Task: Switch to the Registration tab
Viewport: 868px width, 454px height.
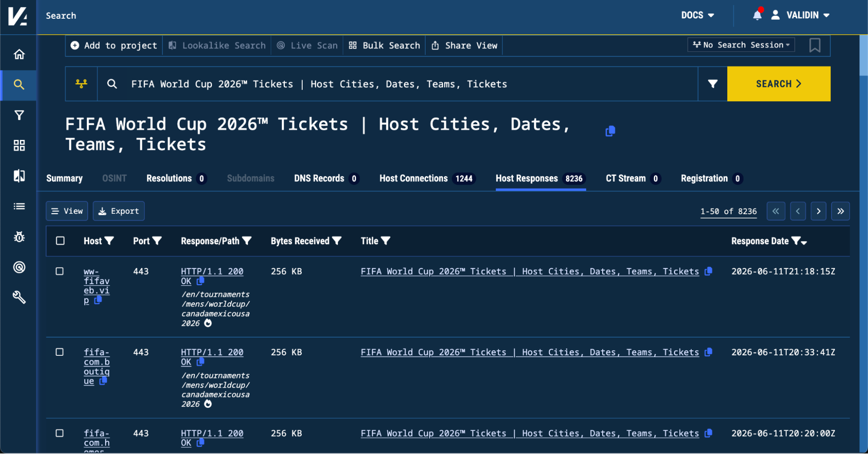Action: click(712, 179)
